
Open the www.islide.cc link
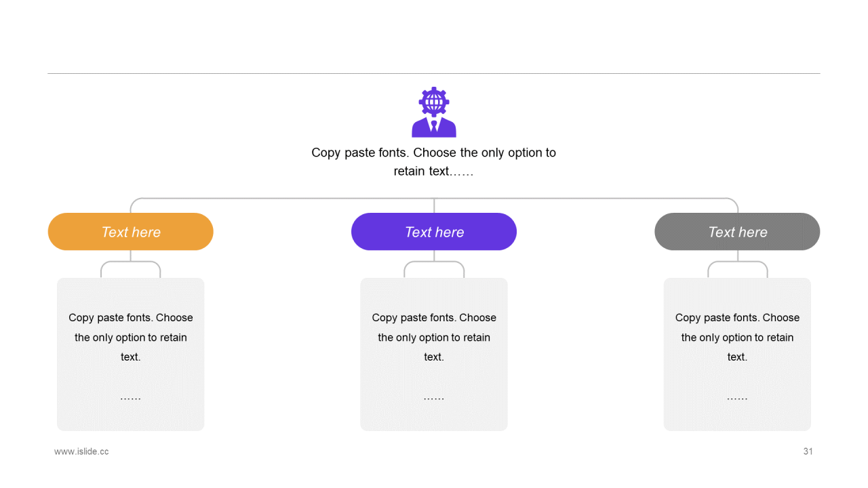coord(81,451)
